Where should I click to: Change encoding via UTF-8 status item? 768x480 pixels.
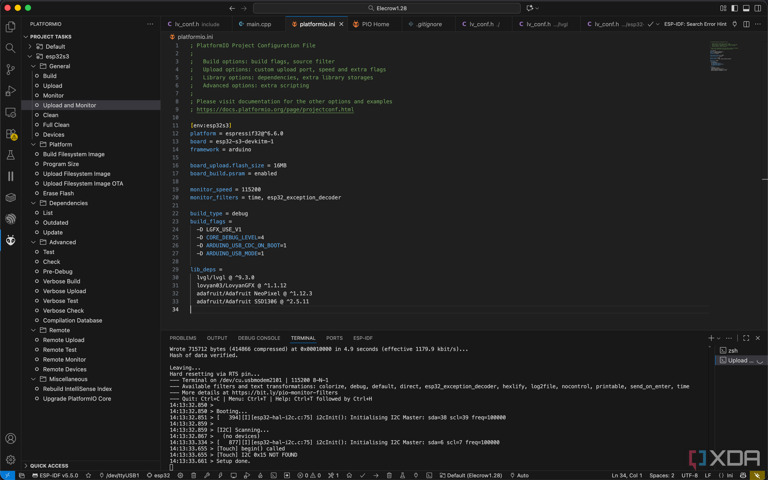tap(689, 475)
